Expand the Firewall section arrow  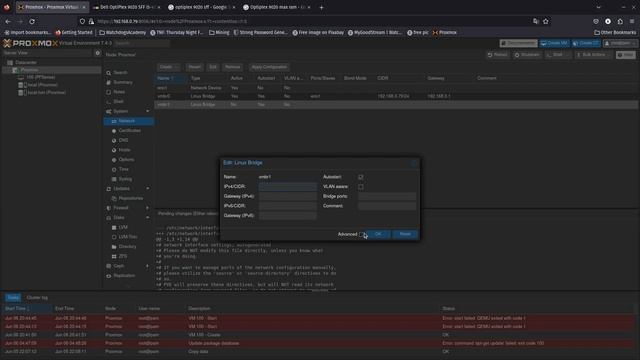(x=148, y=208)
